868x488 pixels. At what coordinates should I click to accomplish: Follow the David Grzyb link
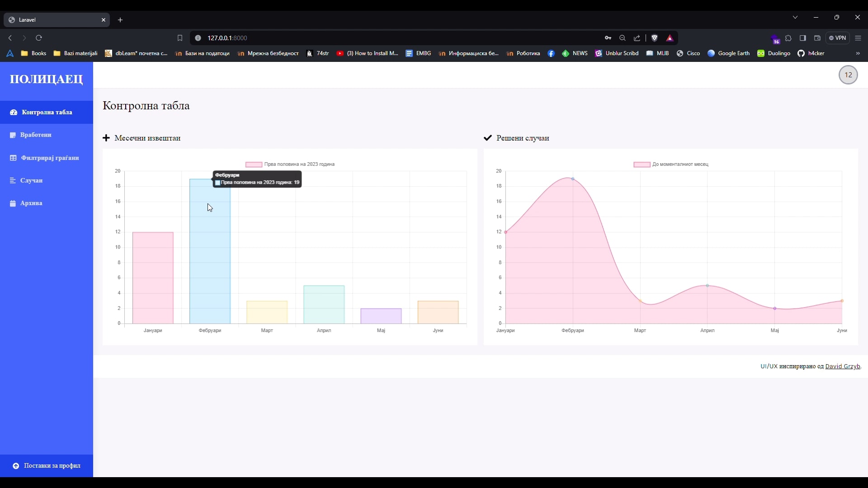[x=842, y=366]
